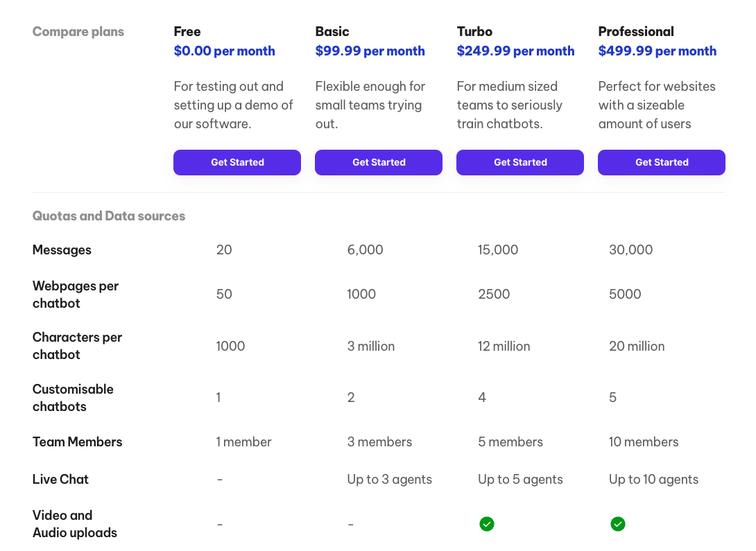Viewport: 756px width, 551px height.
Task: Click the $99.99 per month price
Action: (370, 51)
